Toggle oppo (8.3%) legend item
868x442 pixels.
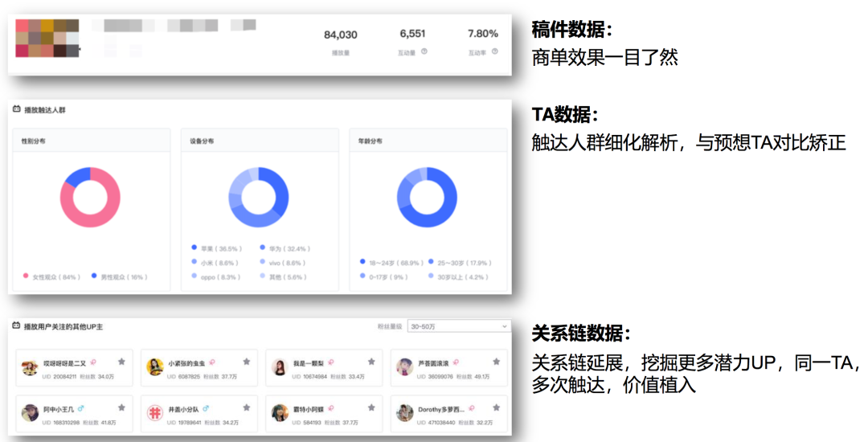point(216,276)
